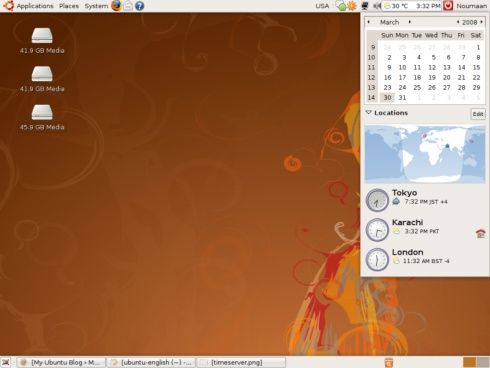Viewport: 490px width, 368px height.
Task: Click the Karachi location name
Action: pyautogui.click(x=407, y=222)
